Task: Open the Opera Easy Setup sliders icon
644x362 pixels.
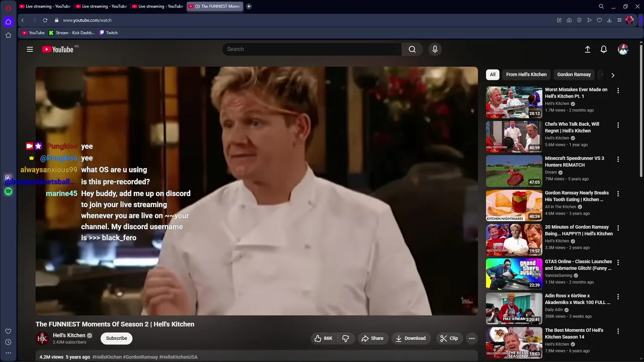Action: click(x=619, y=20)
